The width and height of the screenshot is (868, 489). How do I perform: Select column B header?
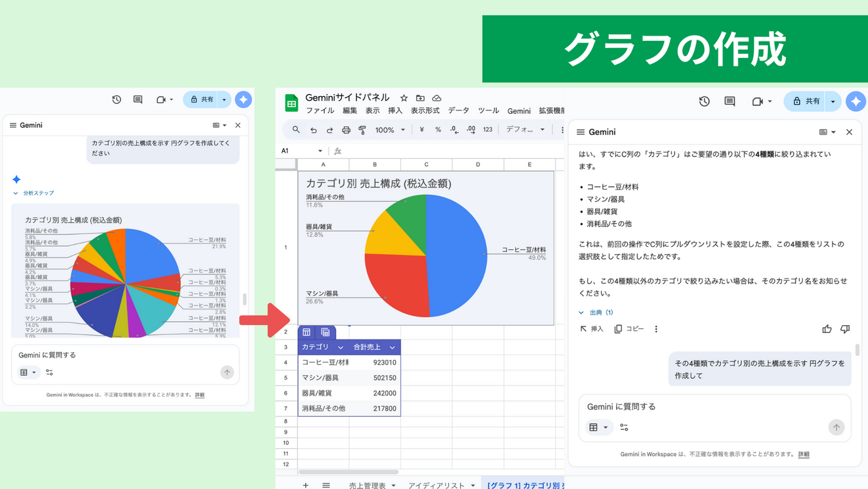pos(375,165)
